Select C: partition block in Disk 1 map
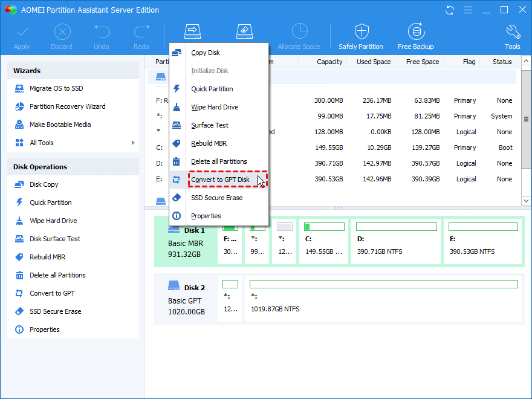The width and height of the screenshot is (532, 399). pos(323,242)
